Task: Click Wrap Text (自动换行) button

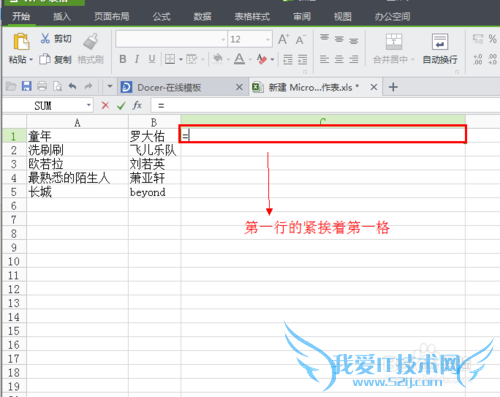Action: [440, 49]
